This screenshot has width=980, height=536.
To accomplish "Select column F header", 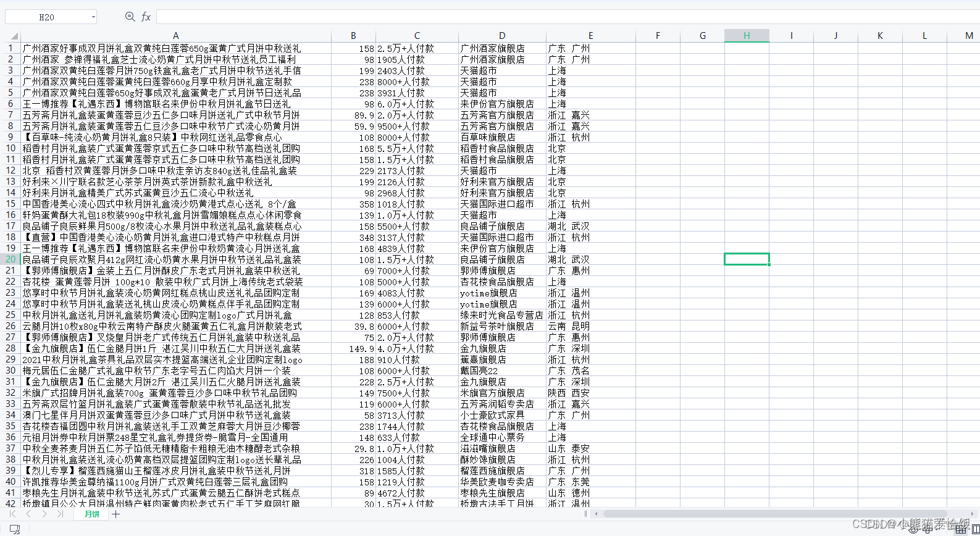I will tap(658, 36).
